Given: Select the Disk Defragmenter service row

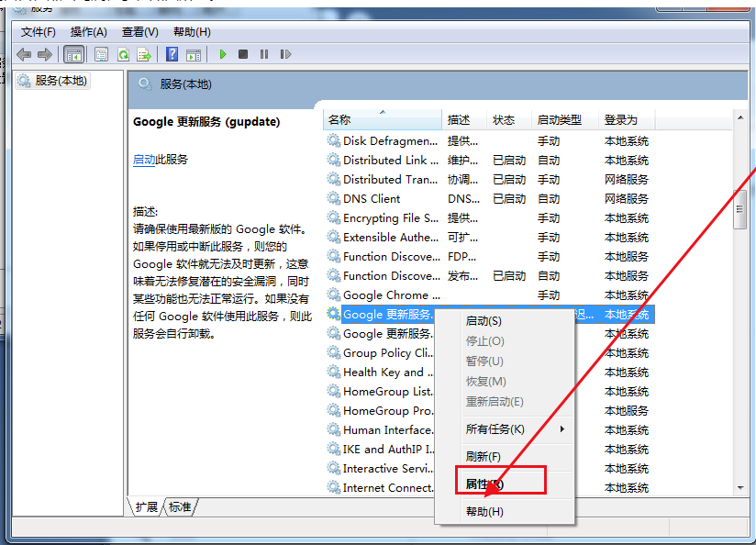Looking at the screenshot, I should 489,140.
